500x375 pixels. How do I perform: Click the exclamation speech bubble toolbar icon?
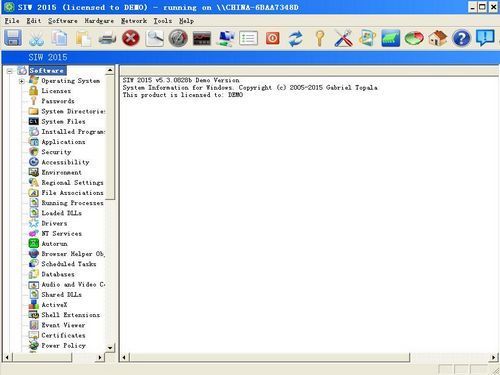click(x=485, y=38)
